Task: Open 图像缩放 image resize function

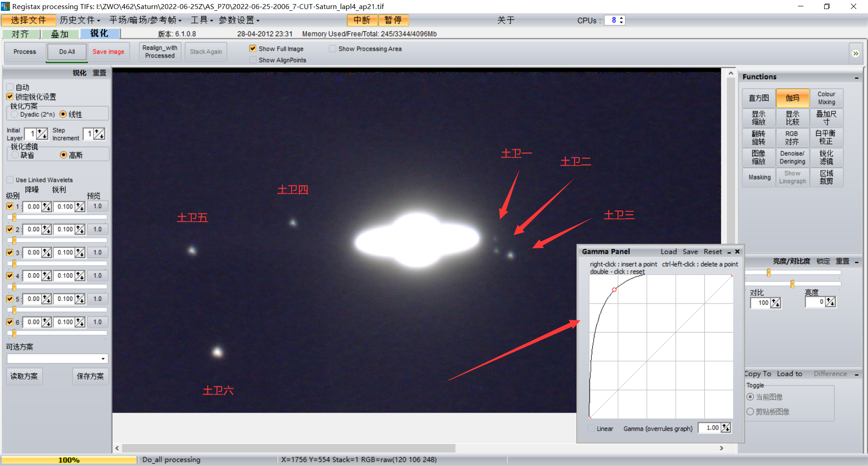Action: coord(759,157)
